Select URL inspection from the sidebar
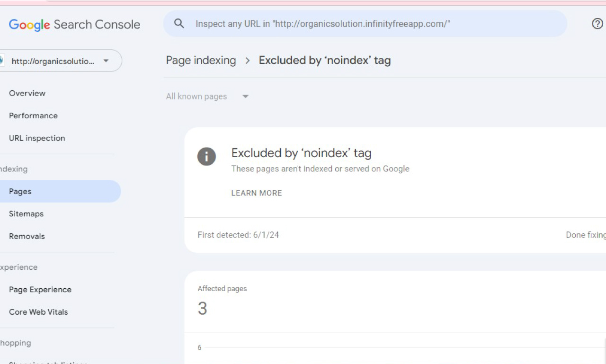This screenshot has width=606, height=364. coord(37,138)
